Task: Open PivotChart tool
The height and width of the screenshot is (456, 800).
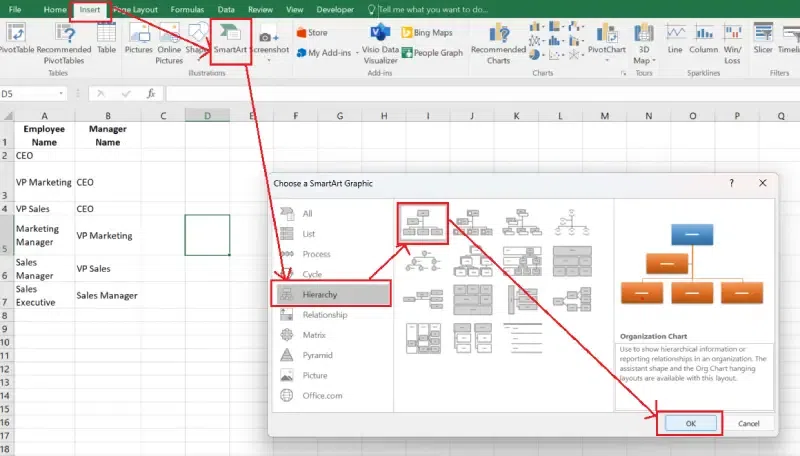Action: pyautogui.click(x=607, y=42)
